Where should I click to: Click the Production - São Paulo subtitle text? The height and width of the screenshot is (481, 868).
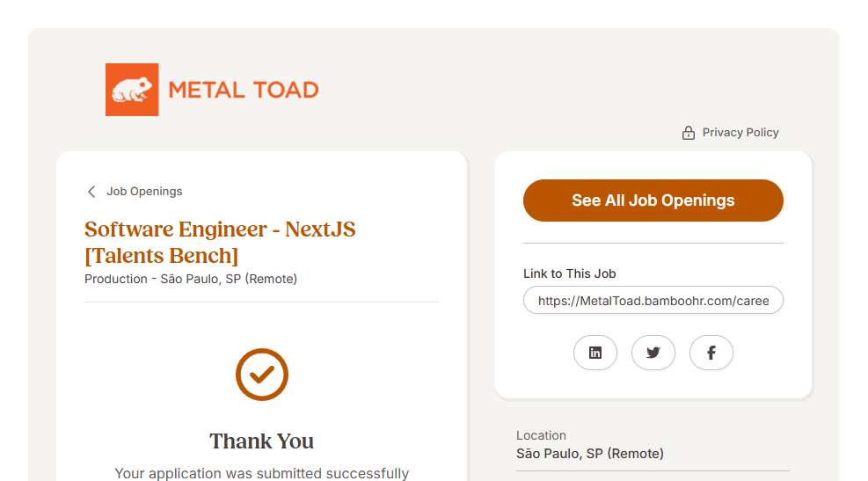click(x=191, y=279)
